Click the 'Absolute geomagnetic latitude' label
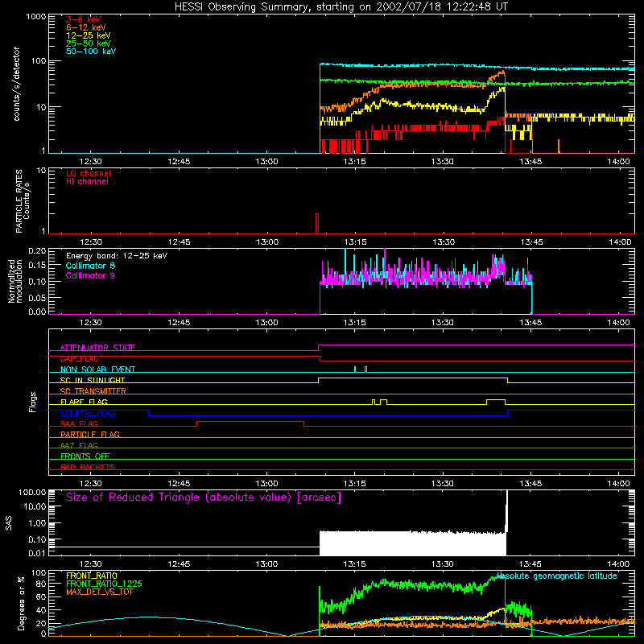This screenshot has width=644, height=644. [556, 576]
